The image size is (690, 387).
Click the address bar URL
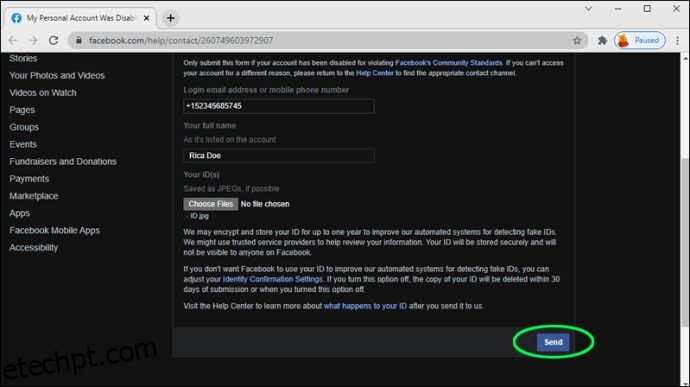pos(181,41)
